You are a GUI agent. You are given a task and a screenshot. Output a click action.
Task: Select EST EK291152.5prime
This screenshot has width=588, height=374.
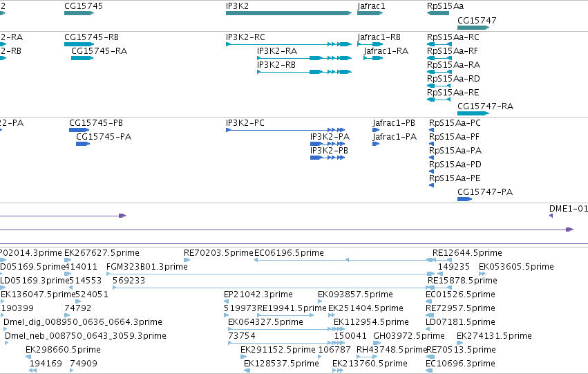tap(278, 350)
